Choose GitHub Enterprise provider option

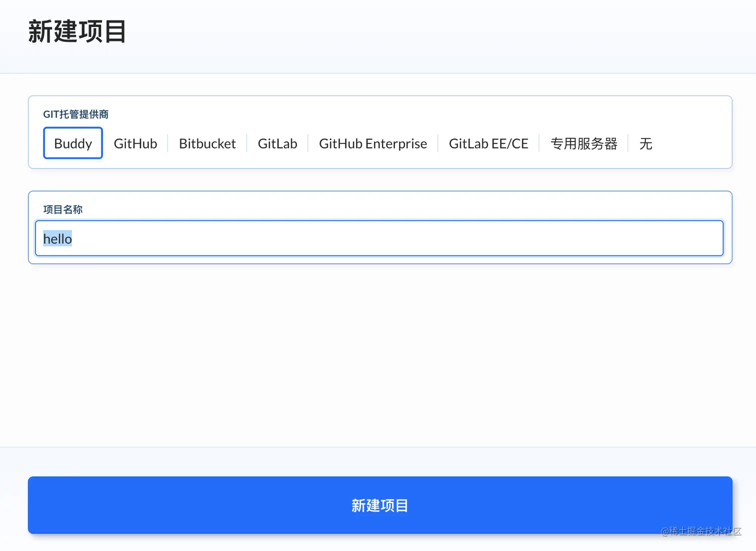point(373,143)
